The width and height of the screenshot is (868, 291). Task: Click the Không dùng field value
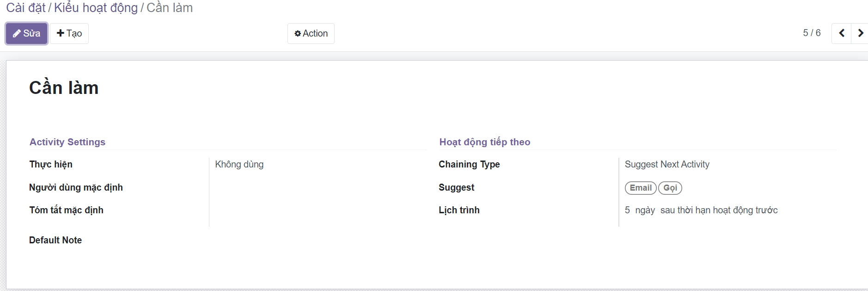coord(239,164)
